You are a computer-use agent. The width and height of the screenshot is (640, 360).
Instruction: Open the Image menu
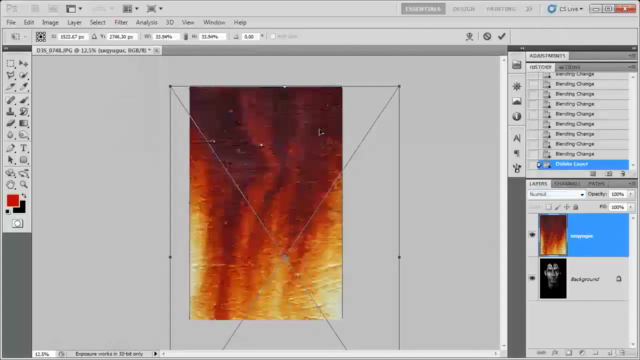tap(50, 22)
